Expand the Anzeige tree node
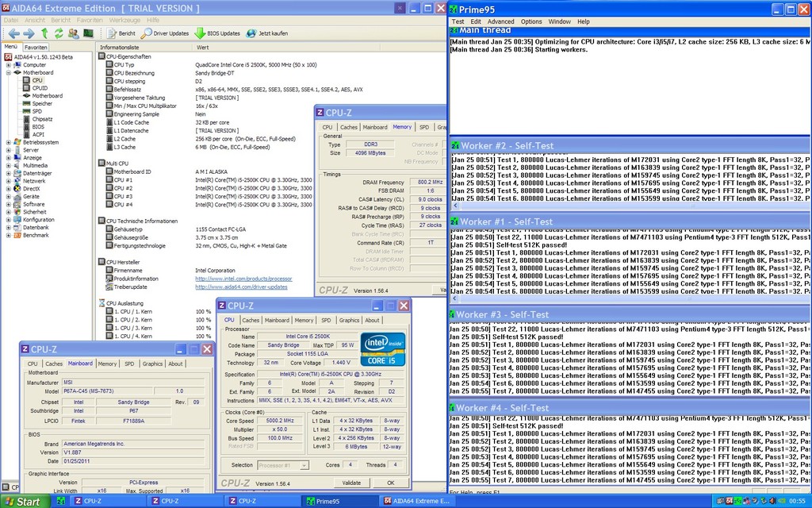The width and height of the screenshot is (812, 508). pos(8,158)
